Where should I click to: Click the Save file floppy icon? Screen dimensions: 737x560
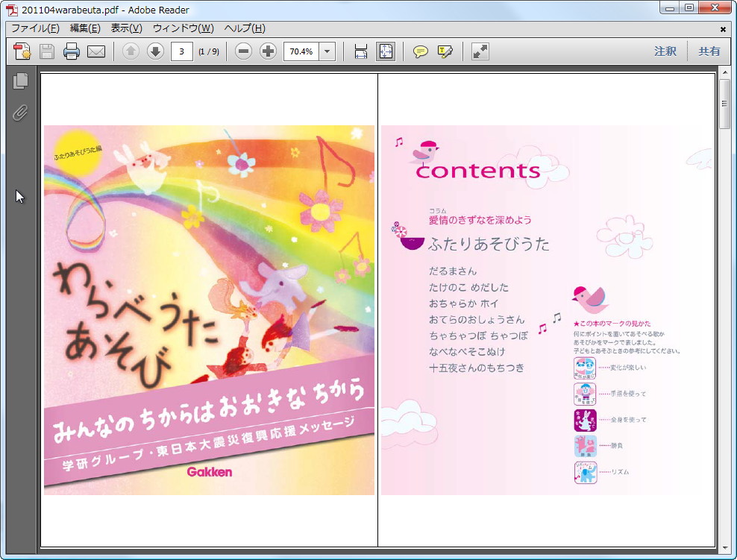(x=46, y=51)
